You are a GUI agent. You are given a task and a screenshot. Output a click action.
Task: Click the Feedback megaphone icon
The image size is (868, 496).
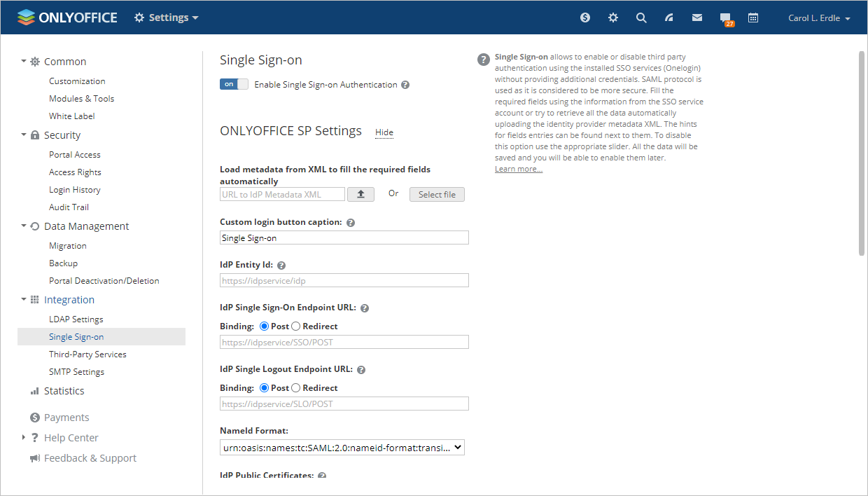coord(35,458)
